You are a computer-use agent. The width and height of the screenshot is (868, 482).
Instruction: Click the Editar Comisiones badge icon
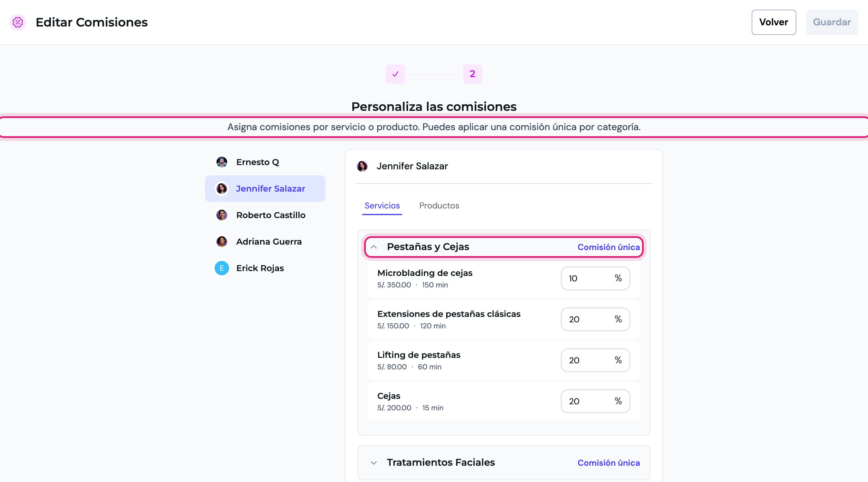click(17, 22)
